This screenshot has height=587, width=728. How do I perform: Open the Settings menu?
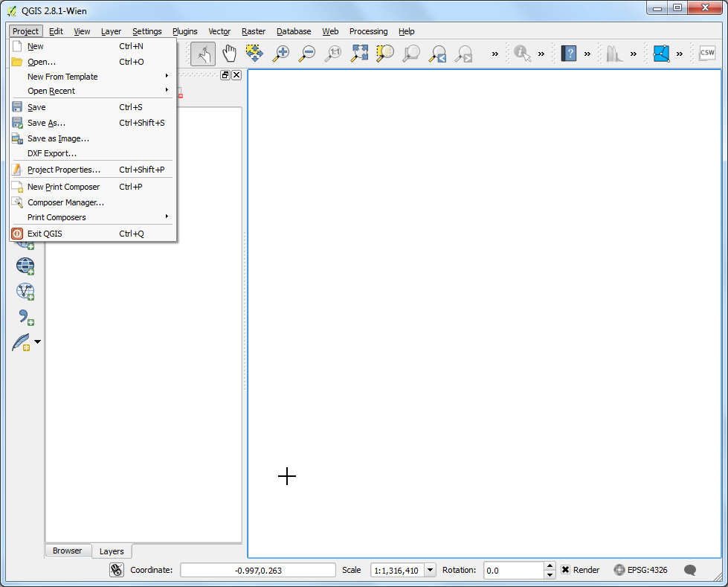[x=146, y=31]
